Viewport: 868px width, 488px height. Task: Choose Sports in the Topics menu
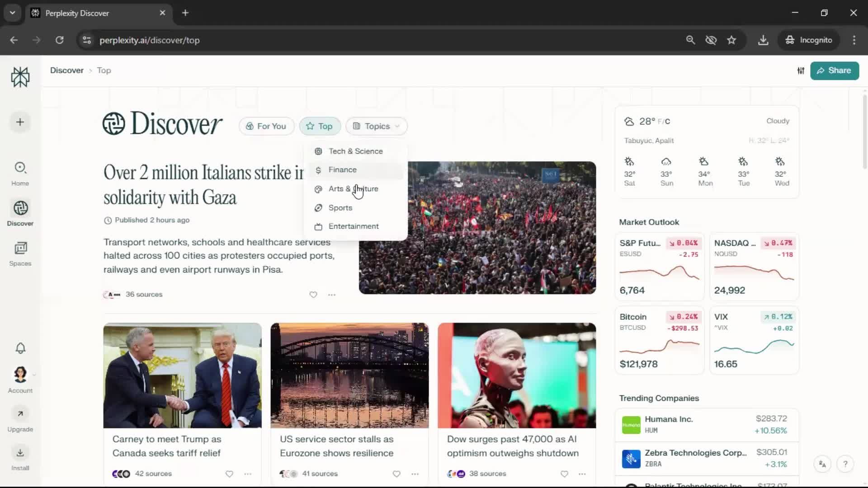[x=340, y=208]
